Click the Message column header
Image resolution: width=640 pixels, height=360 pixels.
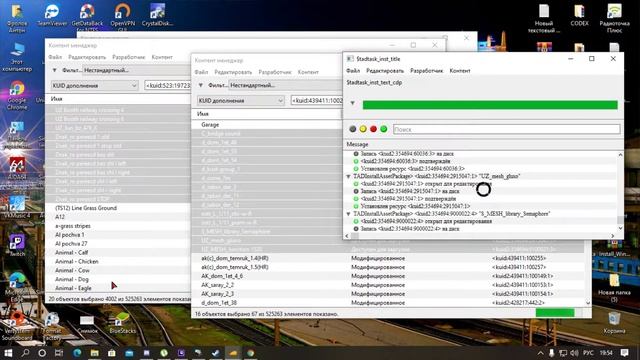[357, 144]
